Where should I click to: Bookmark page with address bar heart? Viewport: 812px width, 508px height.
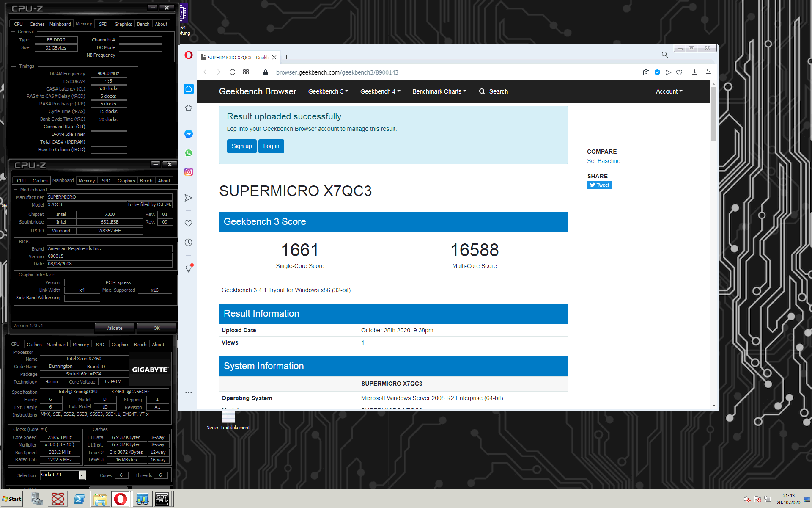679,72
